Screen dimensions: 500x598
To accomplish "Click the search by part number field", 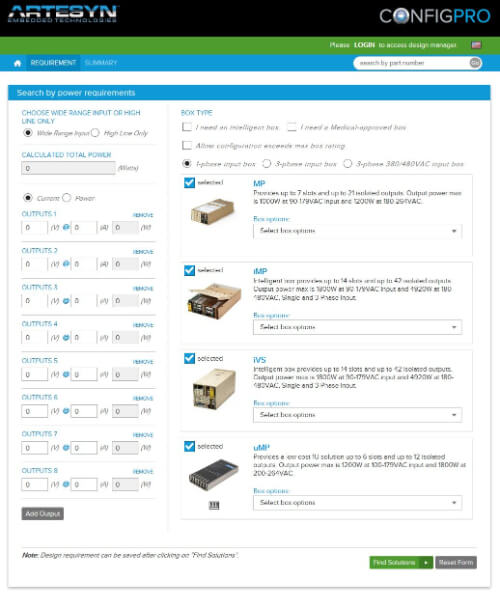I will coord(412,63).
